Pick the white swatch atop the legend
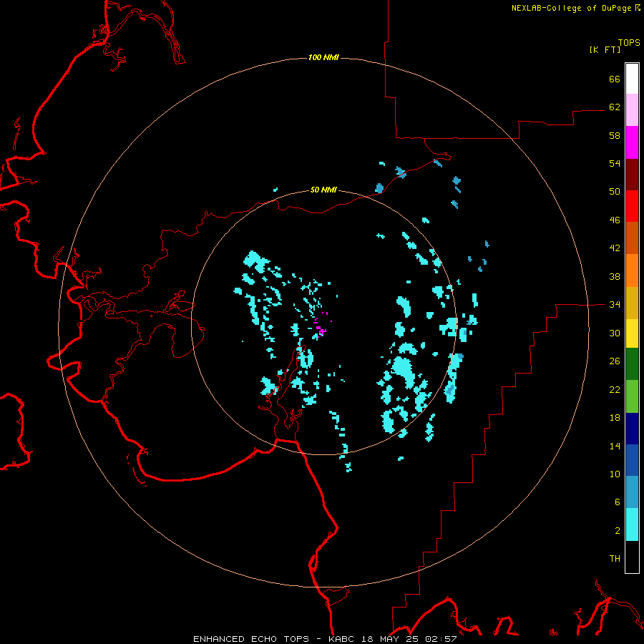 632,79
